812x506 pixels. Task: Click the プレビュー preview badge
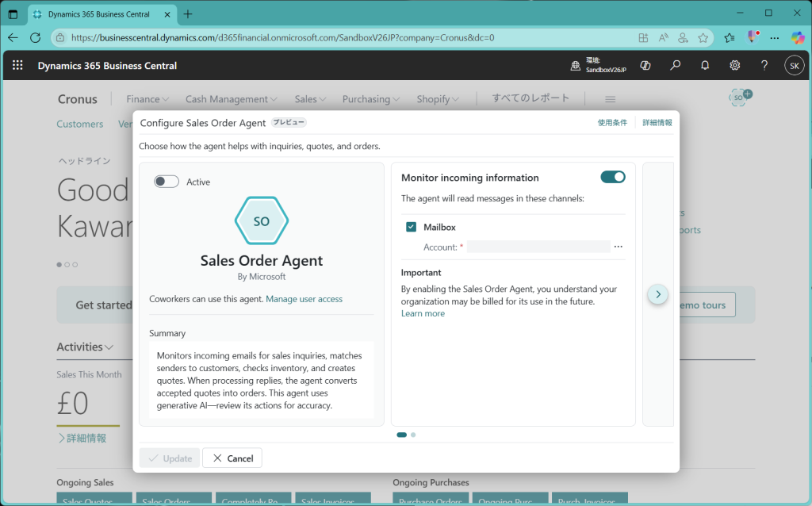coord(289,123)
